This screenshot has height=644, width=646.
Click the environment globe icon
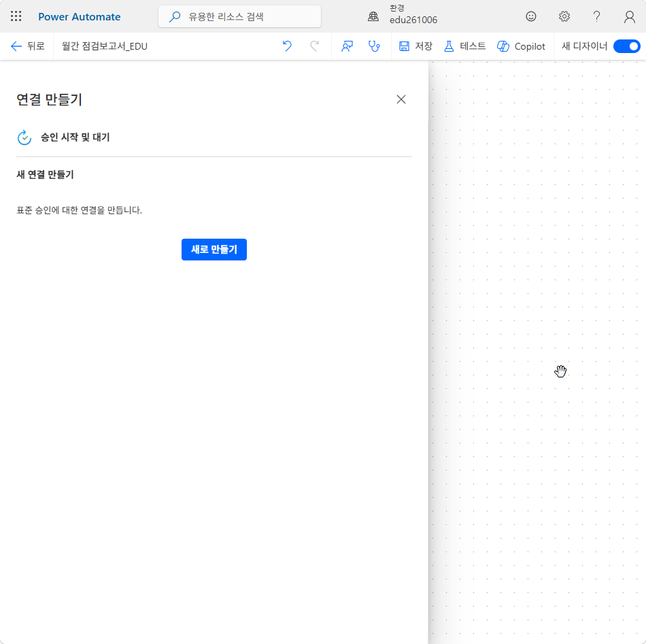point(373,16)
